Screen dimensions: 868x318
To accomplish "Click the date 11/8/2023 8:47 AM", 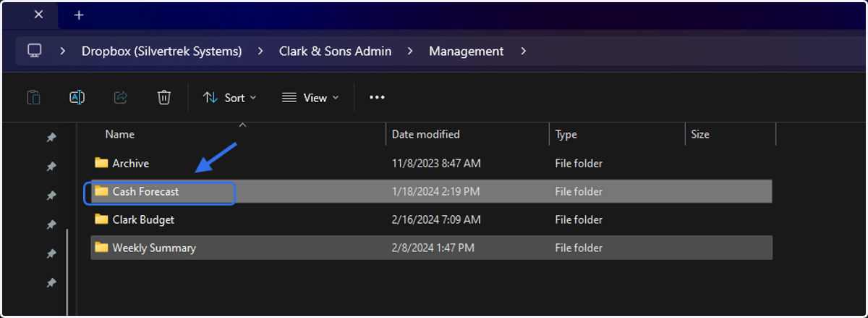I will (436, 164).
